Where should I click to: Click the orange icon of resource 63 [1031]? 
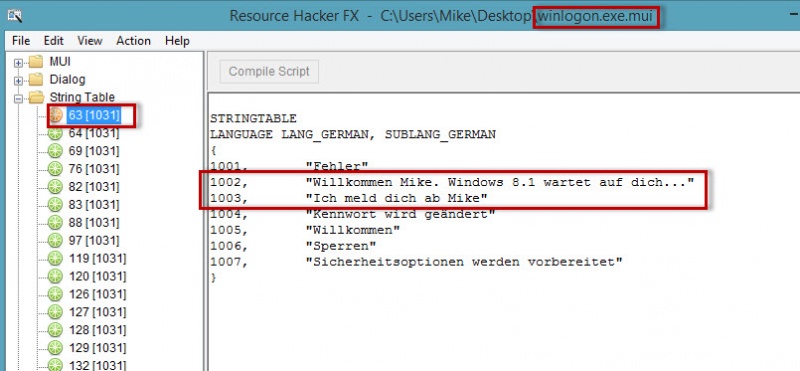pos(56,115)
